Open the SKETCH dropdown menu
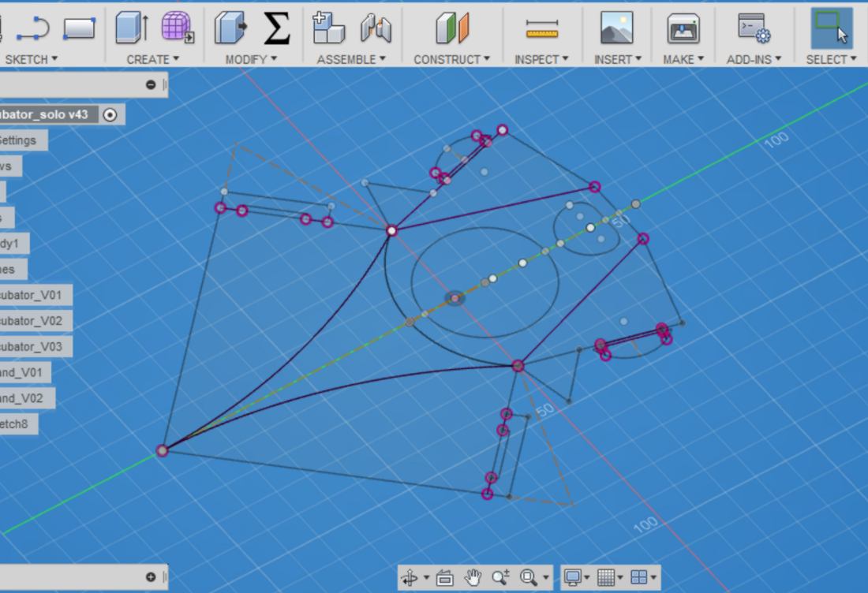Screen dimensions: 868x593 pyautogui.click(x=31, y=59)
